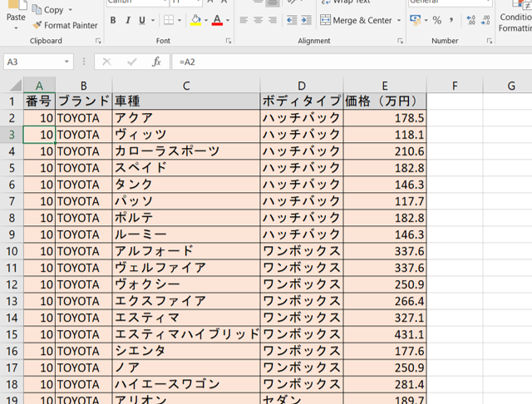532x404 pixels.
Task: Increase indent
Action: coord(307,20)
